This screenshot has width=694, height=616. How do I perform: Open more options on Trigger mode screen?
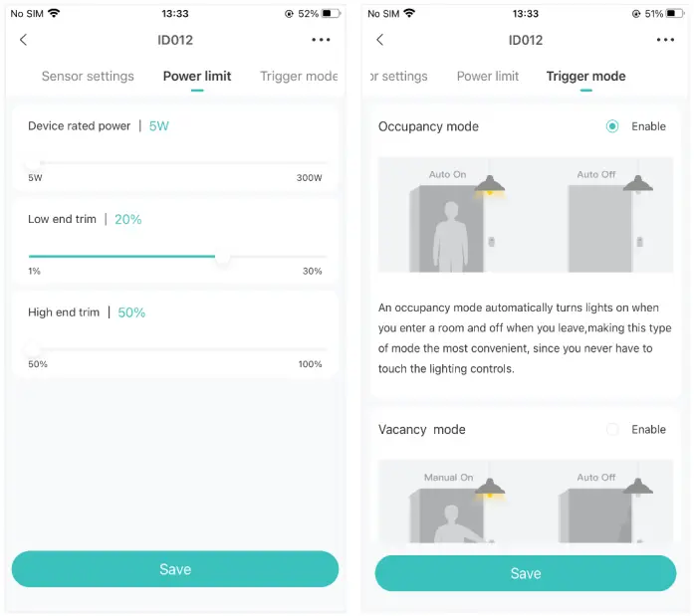pos(665,40)
